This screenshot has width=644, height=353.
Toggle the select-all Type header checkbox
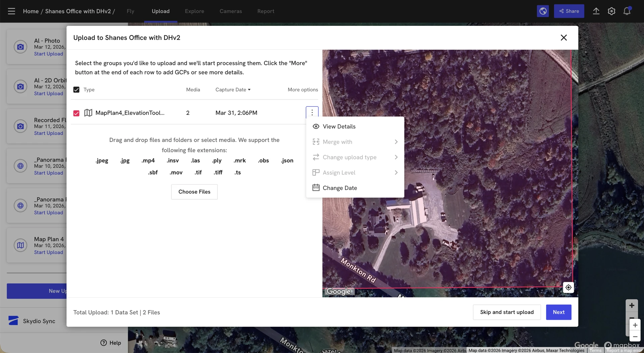pos(76,90)
